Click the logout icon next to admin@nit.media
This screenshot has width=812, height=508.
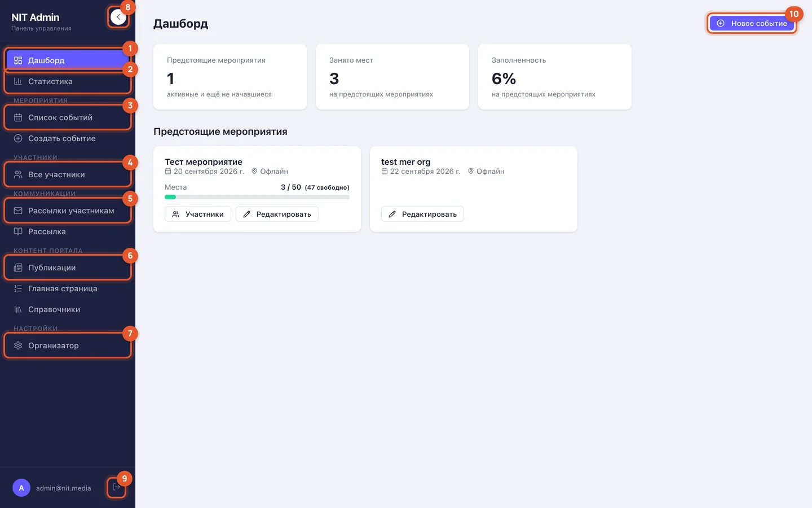coord(116,487)
